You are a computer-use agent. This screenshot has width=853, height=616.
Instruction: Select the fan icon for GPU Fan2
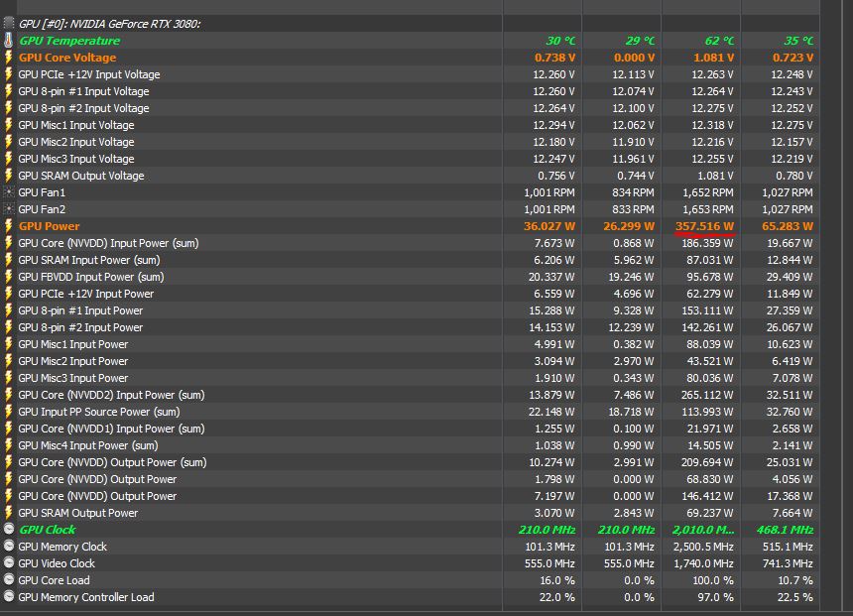pos(9,209)
